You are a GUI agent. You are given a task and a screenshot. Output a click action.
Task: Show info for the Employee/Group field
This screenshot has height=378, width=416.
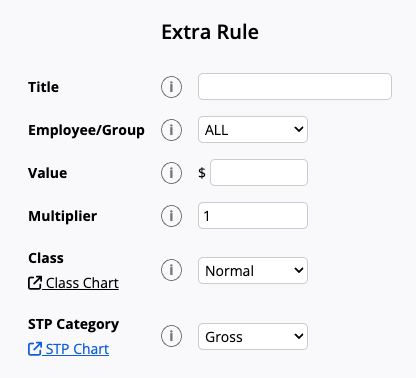pyautogui.click(x=171, y=130)
